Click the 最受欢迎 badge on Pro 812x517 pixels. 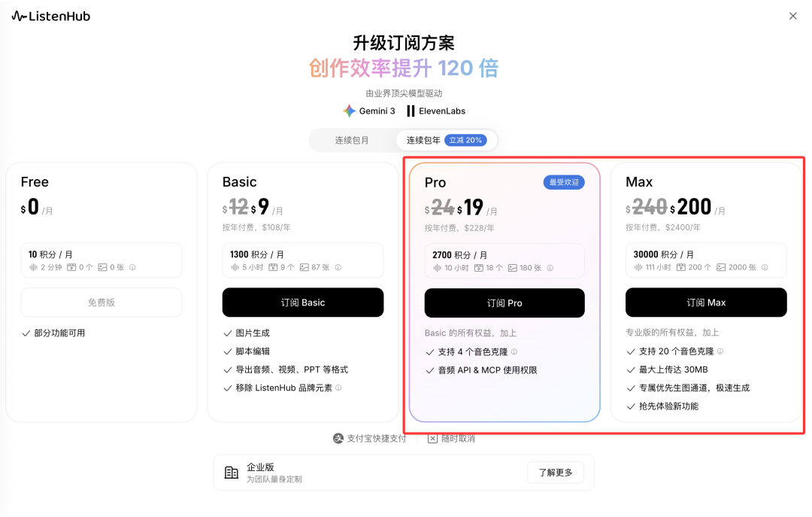(564, 182)
